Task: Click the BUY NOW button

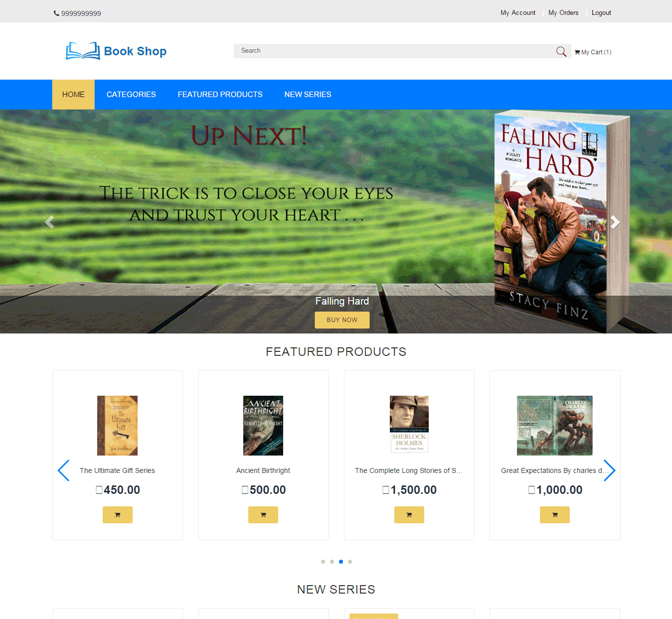Action: (x=342, y=320)
